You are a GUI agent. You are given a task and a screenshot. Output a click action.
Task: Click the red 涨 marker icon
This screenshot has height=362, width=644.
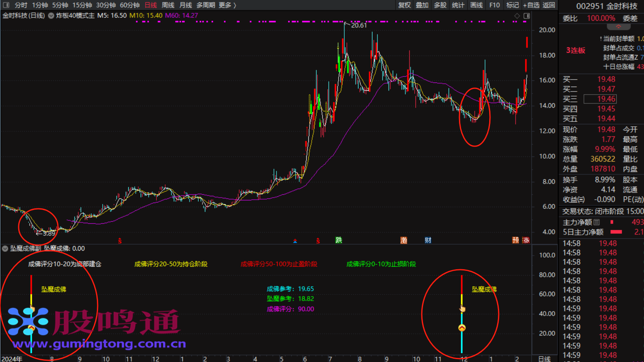coord(526,240)
